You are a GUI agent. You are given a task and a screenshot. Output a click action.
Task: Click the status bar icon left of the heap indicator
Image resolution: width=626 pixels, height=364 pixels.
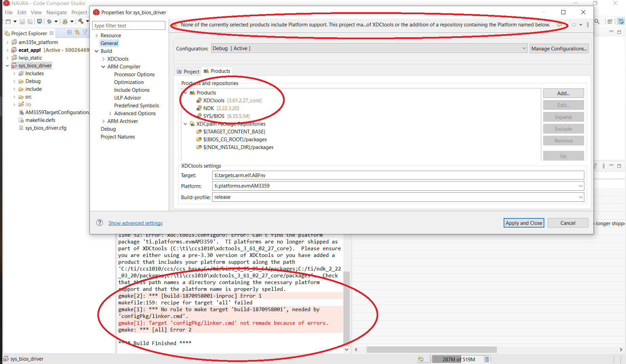[x=421, y=359]
